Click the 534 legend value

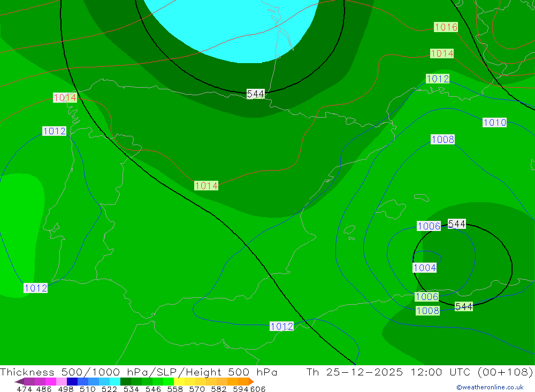[x=131, y=389]
